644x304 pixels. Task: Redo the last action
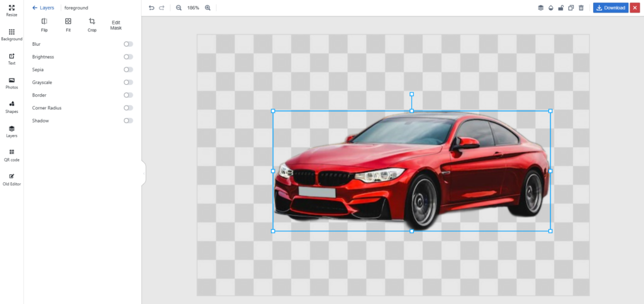pyautogui.click(x=162, y=8)
